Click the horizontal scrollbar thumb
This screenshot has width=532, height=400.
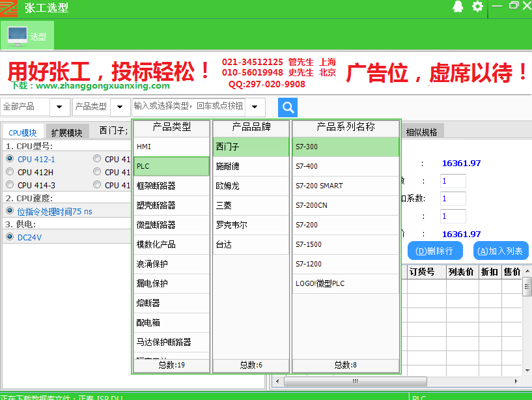(x=356, y=381)
